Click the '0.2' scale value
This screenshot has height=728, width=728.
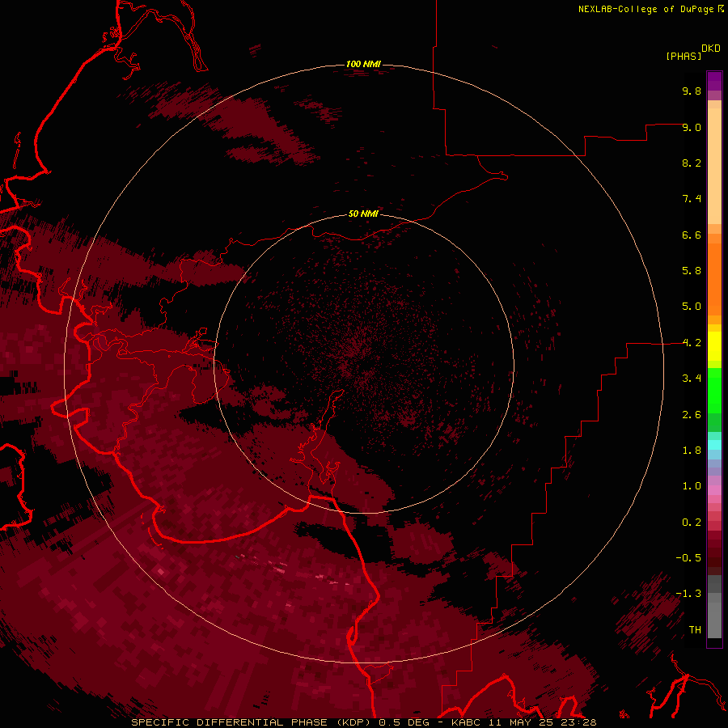(692, 523)
